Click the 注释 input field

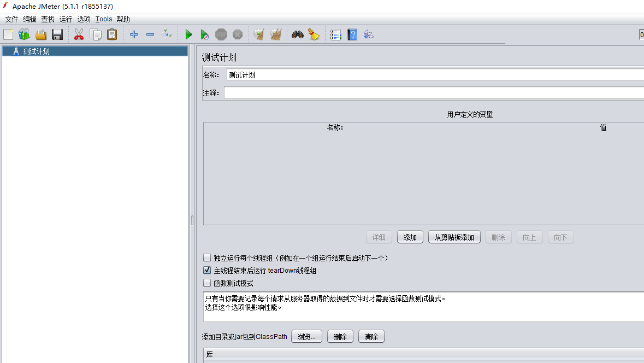pyautogui.click(x=434, y=93)
